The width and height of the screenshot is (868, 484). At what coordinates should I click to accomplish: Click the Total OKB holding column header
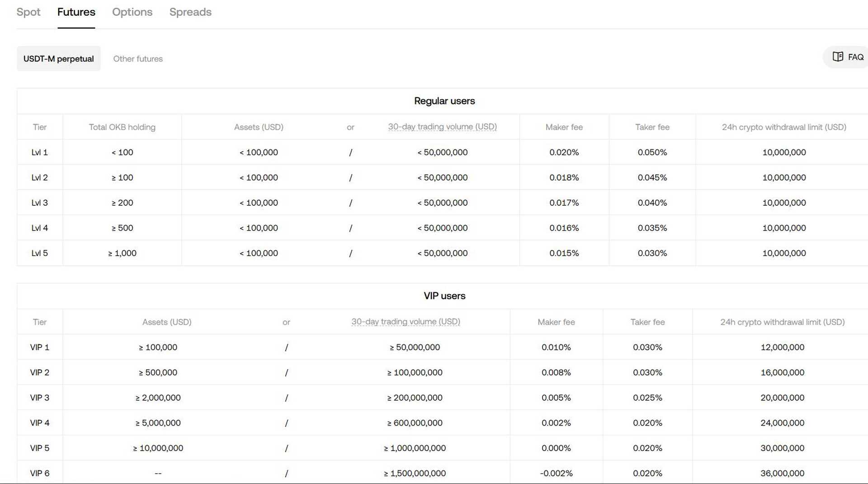tap(122, 127)
